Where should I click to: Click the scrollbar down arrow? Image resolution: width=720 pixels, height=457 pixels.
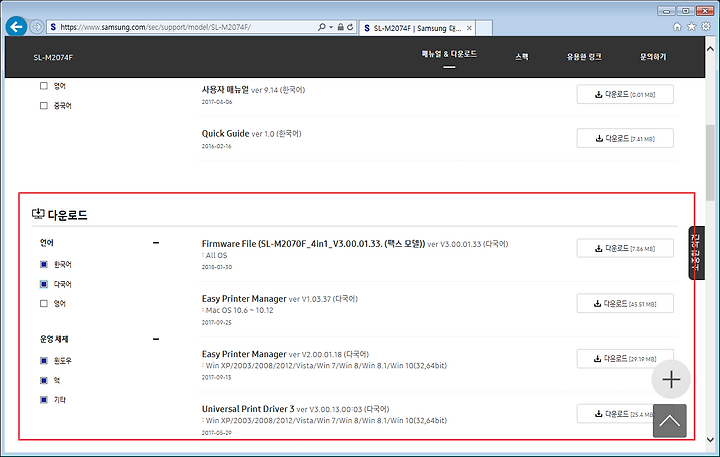710,440
